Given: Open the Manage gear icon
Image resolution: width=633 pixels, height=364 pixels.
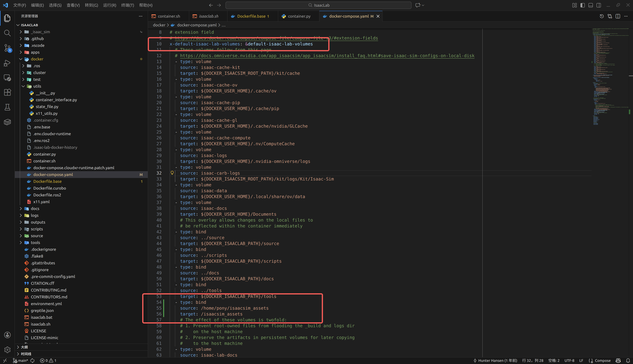Looking at the screenshot, I should tap(7, 349).
